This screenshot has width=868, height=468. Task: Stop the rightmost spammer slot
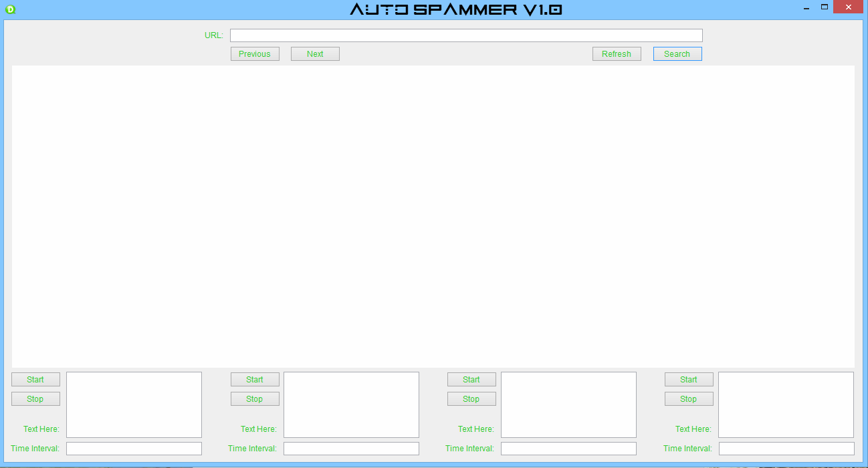[x=689, y=399]
